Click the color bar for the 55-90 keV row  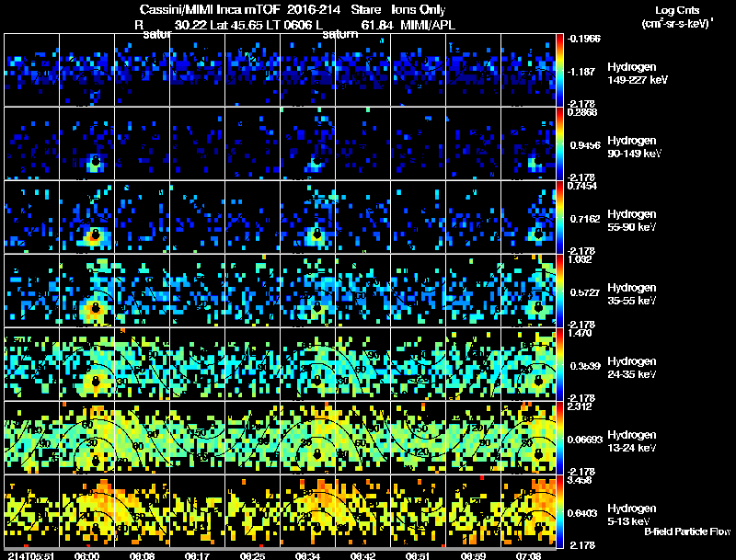click(x=559, y=217)
